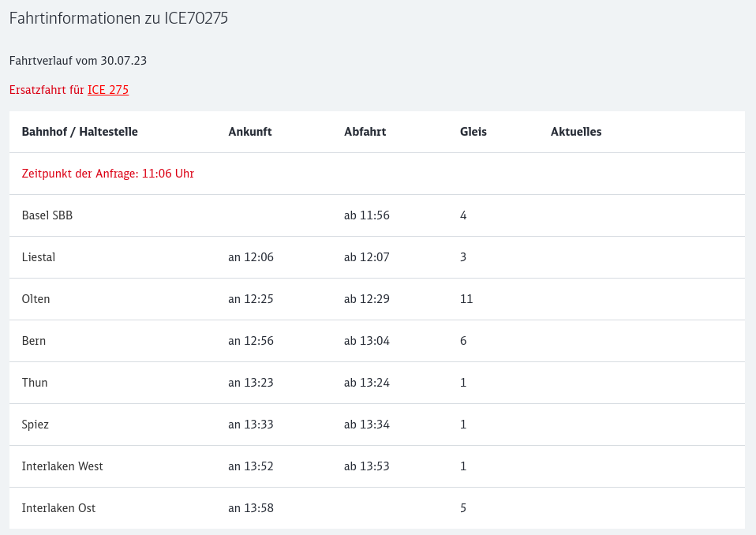Click the Fahrtinformationen zu ICE70275 heading
The height and width of the screenshot is (535, 756).
pyautogui.click(x=118, y=19)
